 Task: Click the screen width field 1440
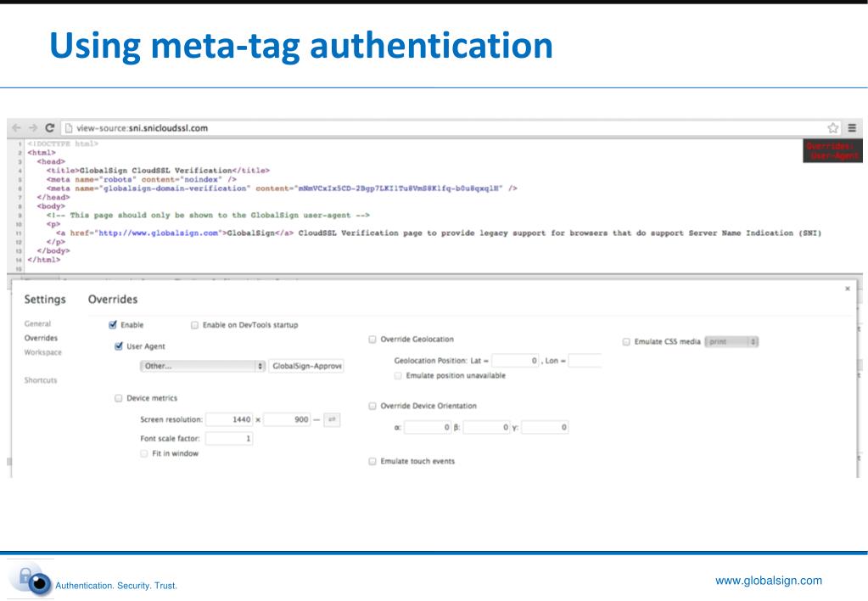click(229, 420)
